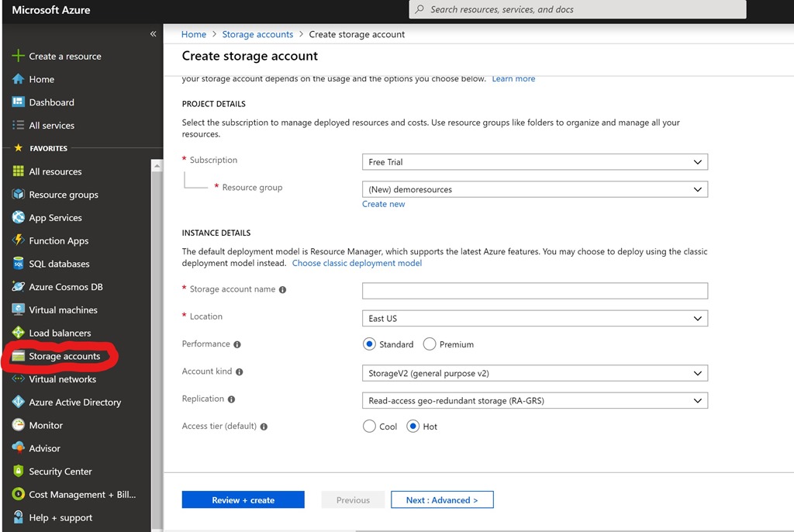Click the green plus Create a resource icon
The width and height of the screenshot is (794, 532).
pyautogui.click(x=19, y=56)
